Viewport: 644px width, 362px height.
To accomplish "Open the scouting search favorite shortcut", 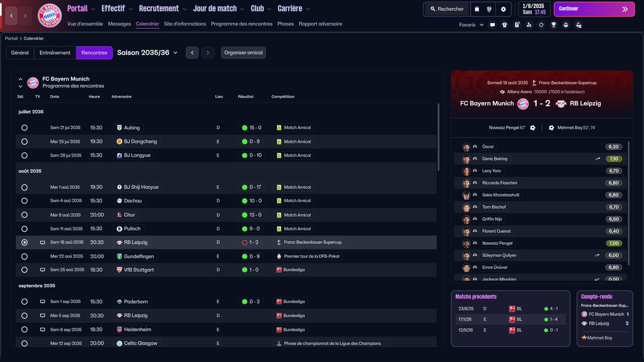I will coord(529,25).
